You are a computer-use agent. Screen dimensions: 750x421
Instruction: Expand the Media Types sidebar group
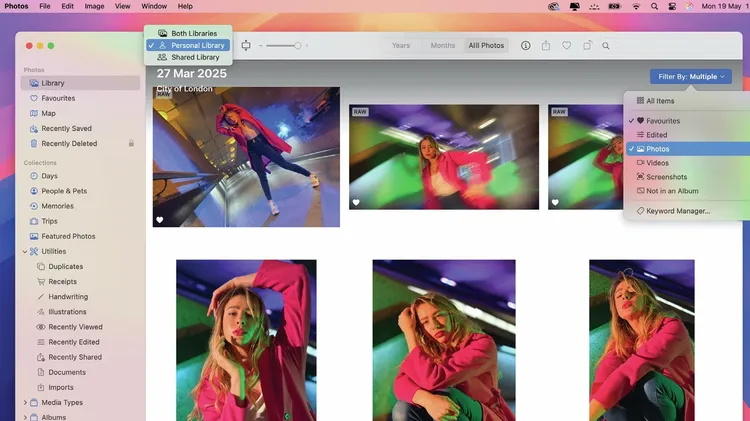coord(25,402)
